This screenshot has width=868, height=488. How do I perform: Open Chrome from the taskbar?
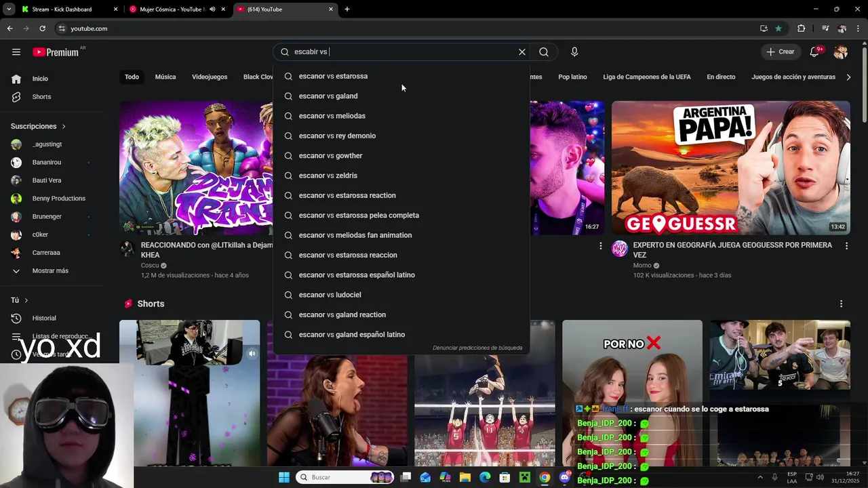tap(545, 477)
